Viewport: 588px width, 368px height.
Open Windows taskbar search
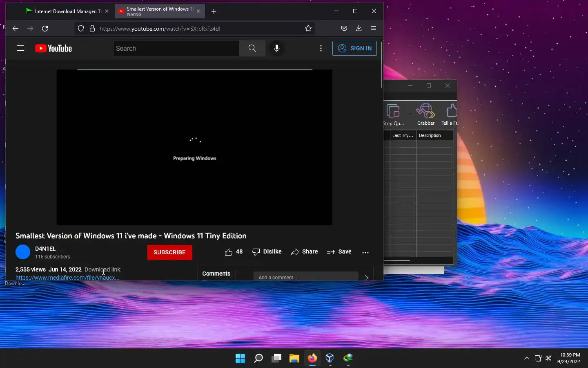point(258,358)
